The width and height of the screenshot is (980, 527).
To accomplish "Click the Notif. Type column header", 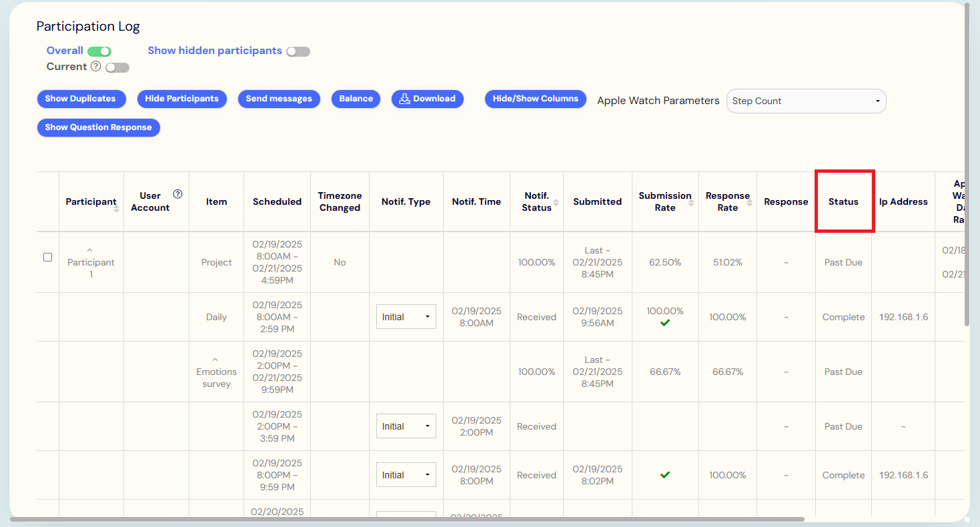I will pos(406,201).
